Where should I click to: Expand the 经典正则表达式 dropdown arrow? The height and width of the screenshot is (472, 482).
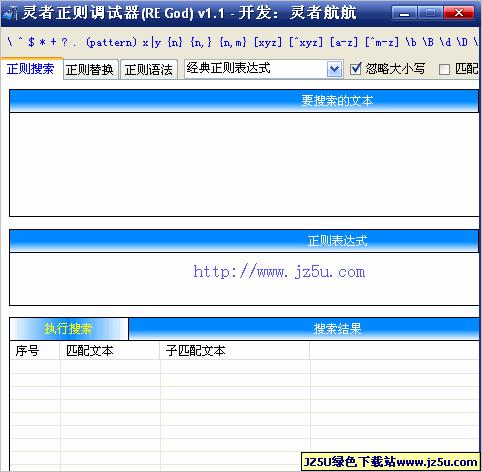(x=334, y=69)
